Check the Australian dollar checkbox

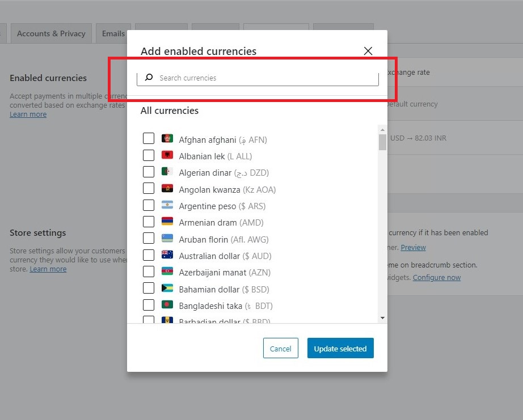(149, 256)
